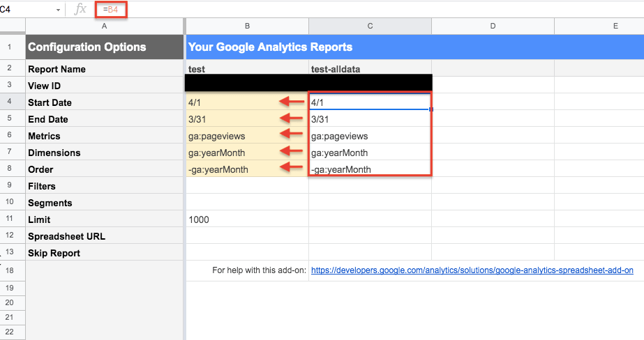Click column B ga:yearMonth Dimensions cell
The width and height of the screenshot is (644, 340).
tap(247, 152)
